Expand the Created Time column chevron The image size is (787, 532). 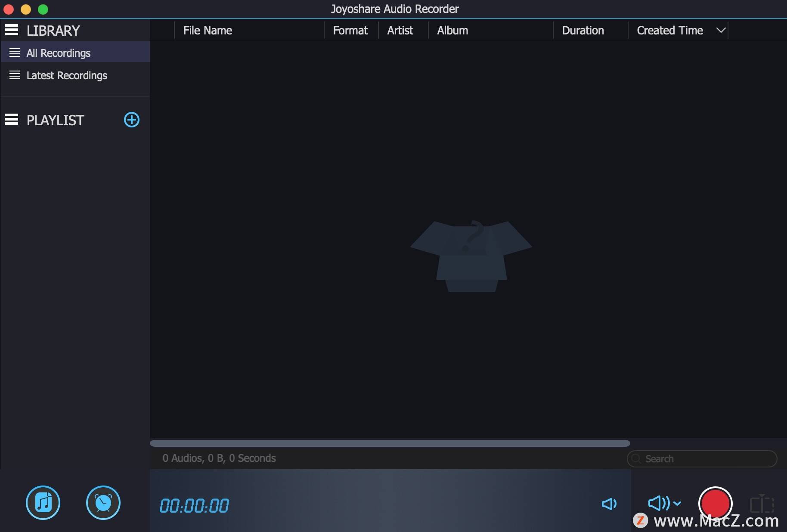721,30
